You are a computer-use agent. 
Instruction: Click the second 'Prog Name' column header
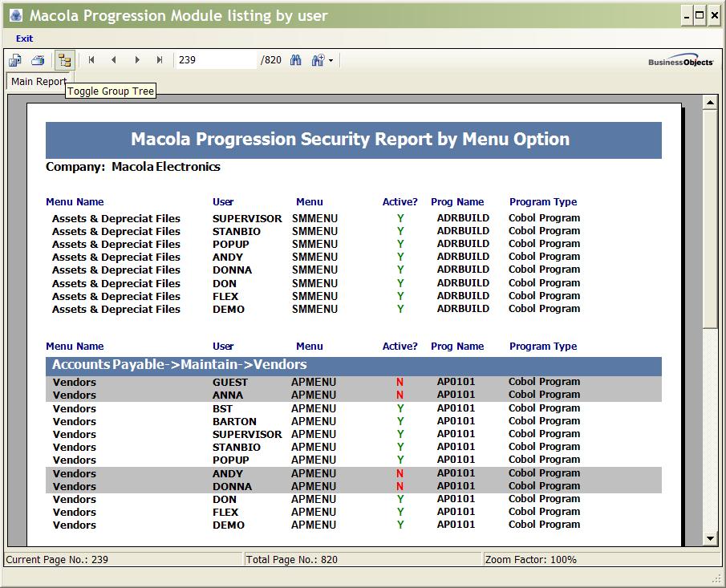[x=457, y=347]
